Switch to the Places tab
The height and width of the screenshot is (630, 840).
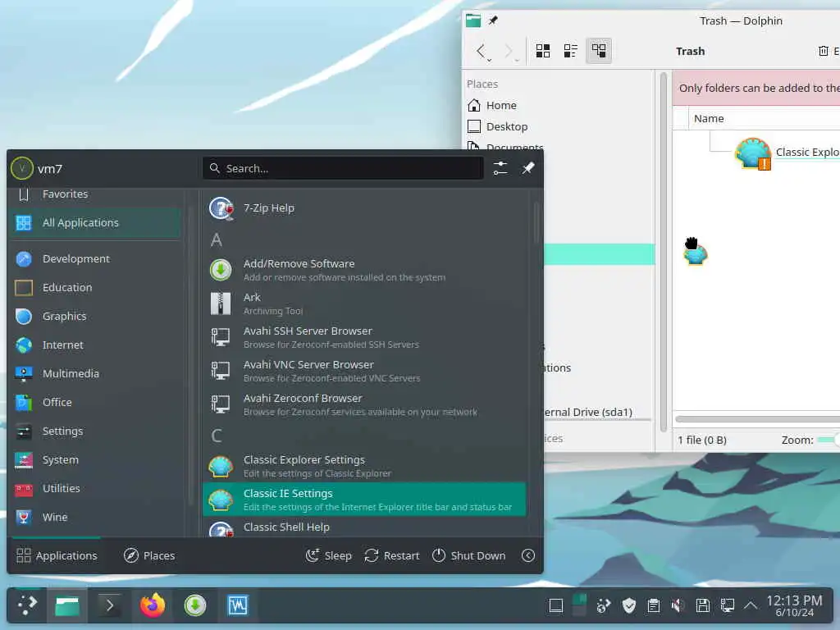[149, 555]
